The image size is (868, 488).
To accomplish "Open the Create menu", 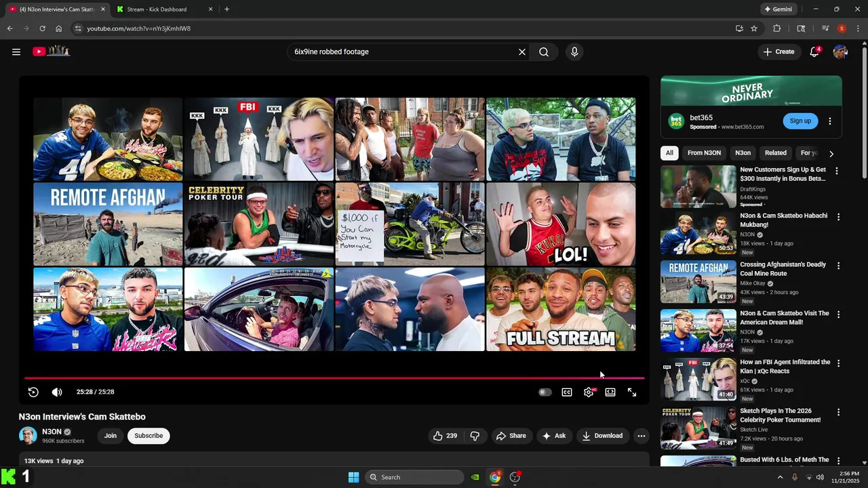I will click(778, 52).
